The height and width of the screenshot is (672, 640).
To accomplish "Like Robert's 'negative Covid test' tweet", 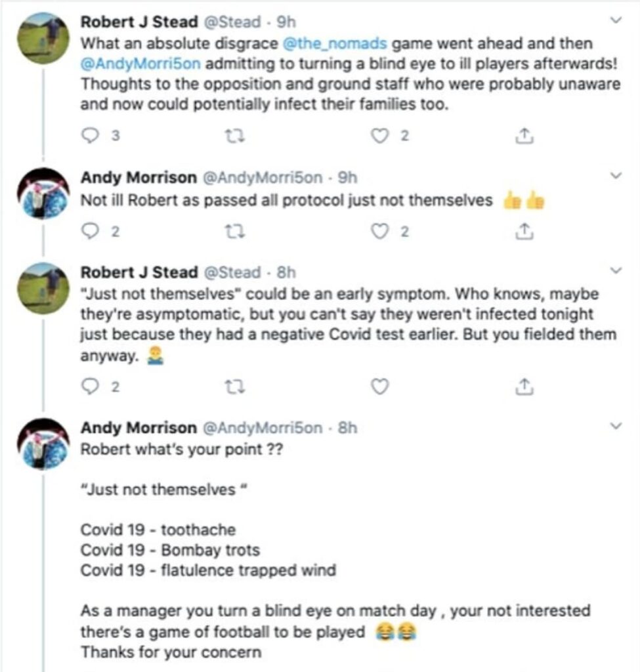I will [x=380, y=387].
